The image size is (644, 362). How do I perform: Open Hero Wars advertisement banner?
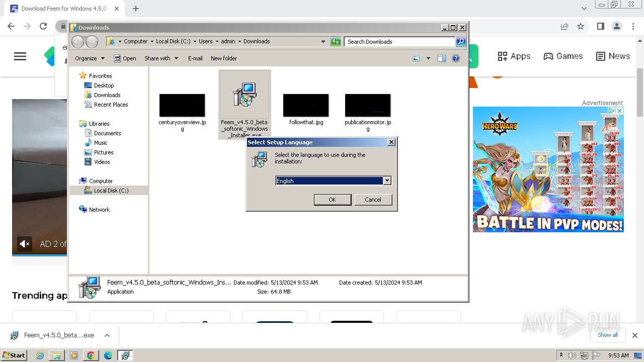click(x=548, y=169)
